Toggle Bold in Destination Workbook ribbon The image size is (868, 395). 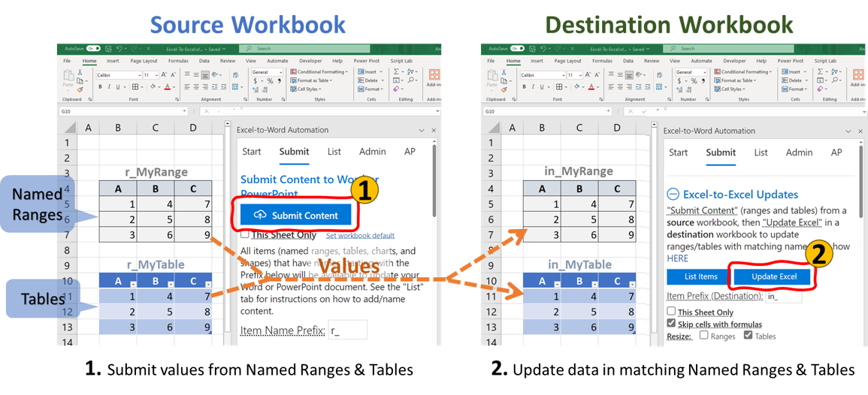[525, 87]
